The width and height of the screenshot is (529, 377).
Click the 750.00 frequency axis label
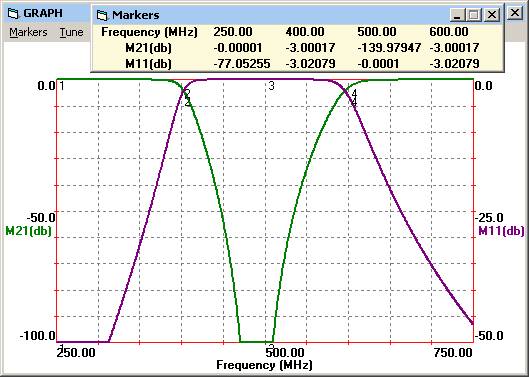(453, 353)
